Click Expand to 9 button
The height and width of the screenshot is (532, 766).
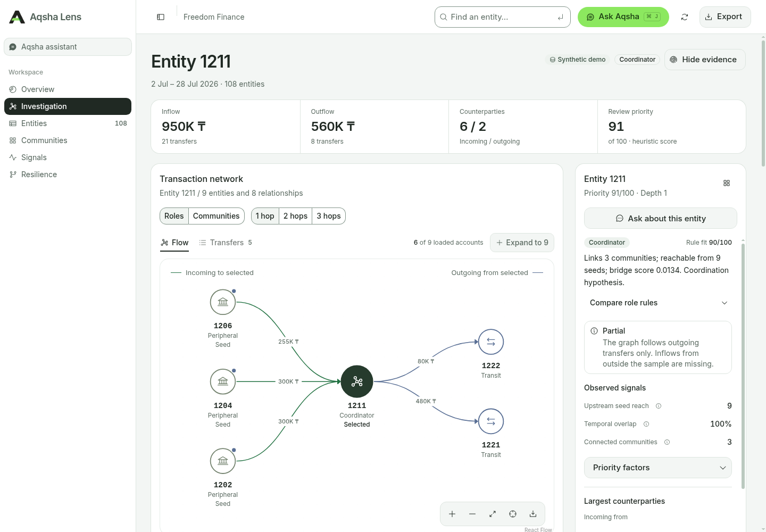click(522, 243)
